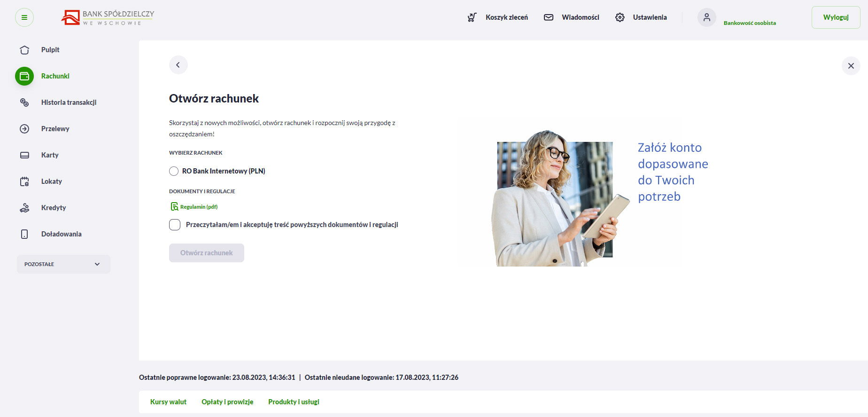Close the Otwórz rachunek form
Image resolution: width=868 pixels, height=417 pixels.
pyautogui.click(x=851, y=66)
